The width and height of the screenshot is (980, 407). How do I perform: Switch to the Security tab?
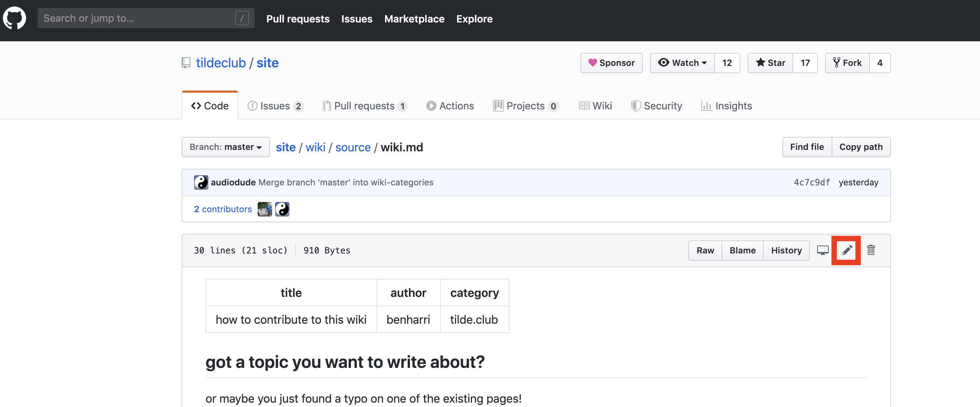coord(656,106)
